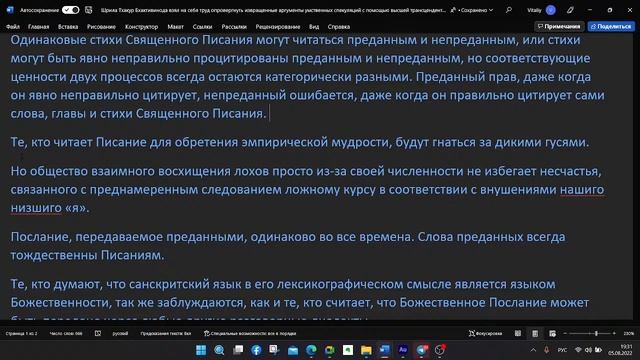The image size is (640, 360).
Task: Open the Файл menu
Action: tap(13, 27)
